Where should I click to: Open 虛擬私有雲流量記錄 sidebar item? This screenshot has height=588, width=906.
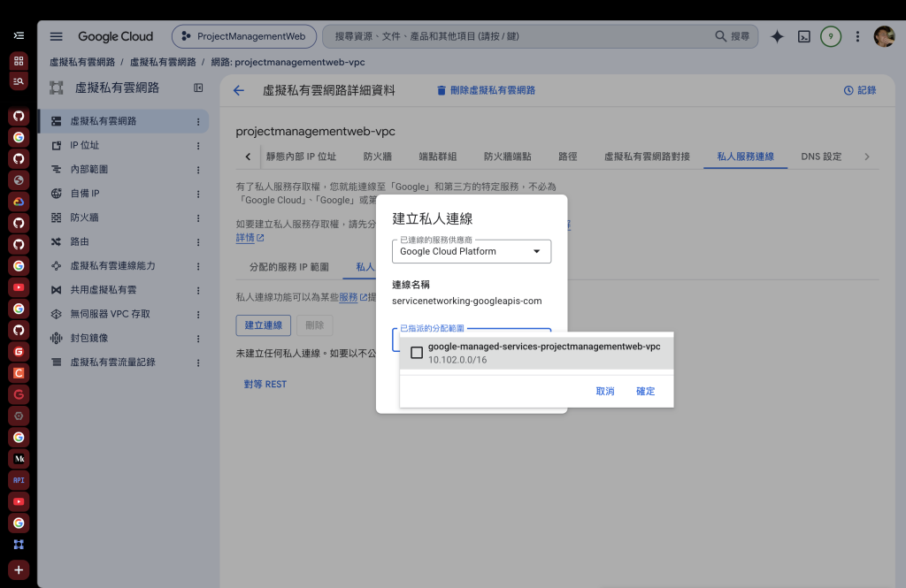[x=124, y=363]
